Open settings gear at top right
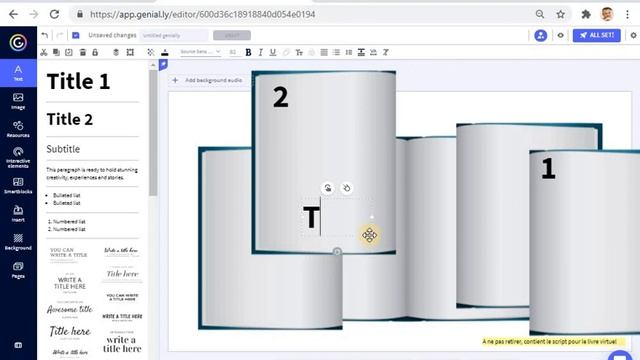Screen dimensions: 640x360 (633, 36)
